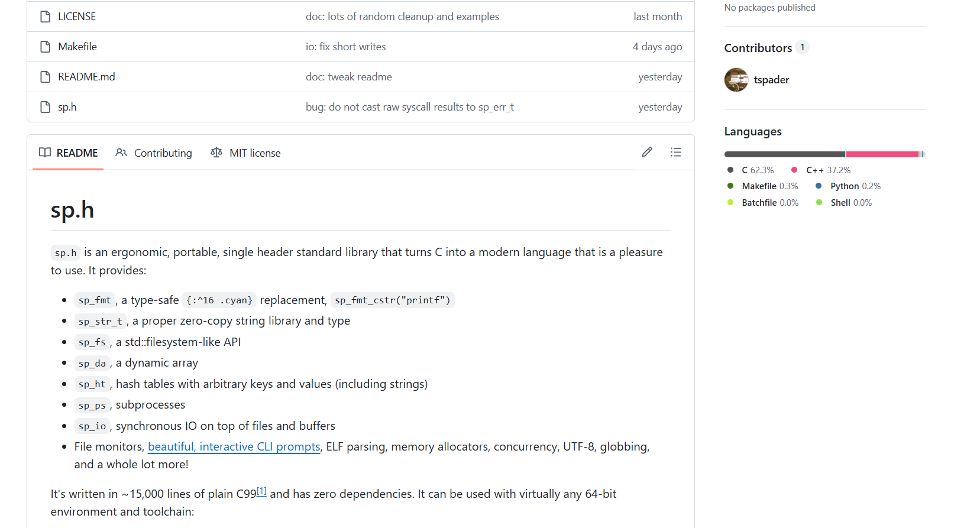
Task: Select the C language segment of bar
Action: pyautogui.click(x=785, y=154)
